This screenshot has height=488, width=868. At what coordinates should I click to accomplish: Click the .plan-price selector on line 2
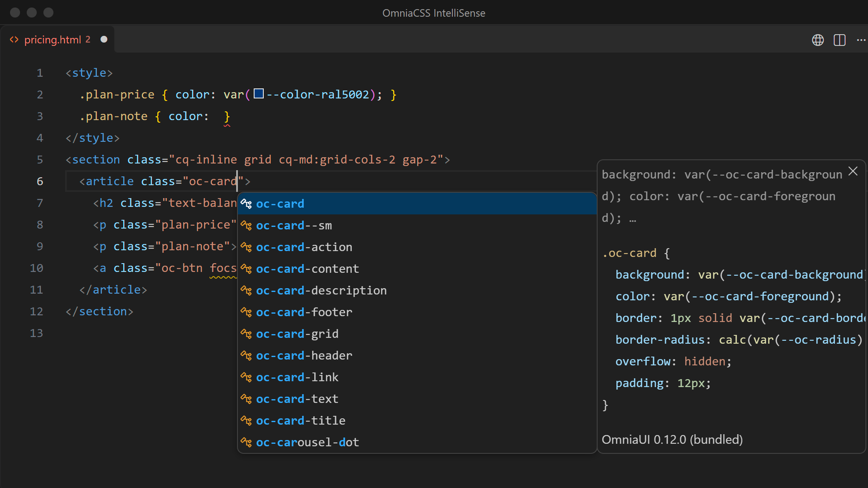click(x=117, y=95)
